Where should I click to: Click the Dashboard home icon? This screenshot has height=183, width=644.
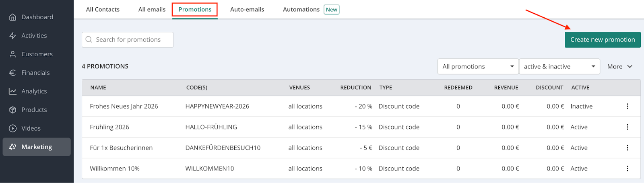[x=13, y=17]
